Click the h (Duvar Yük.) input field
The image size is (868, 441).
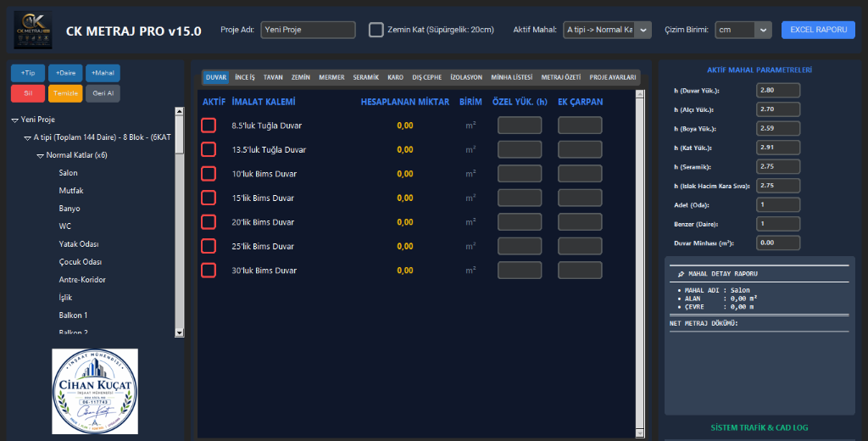click(778, 90)
